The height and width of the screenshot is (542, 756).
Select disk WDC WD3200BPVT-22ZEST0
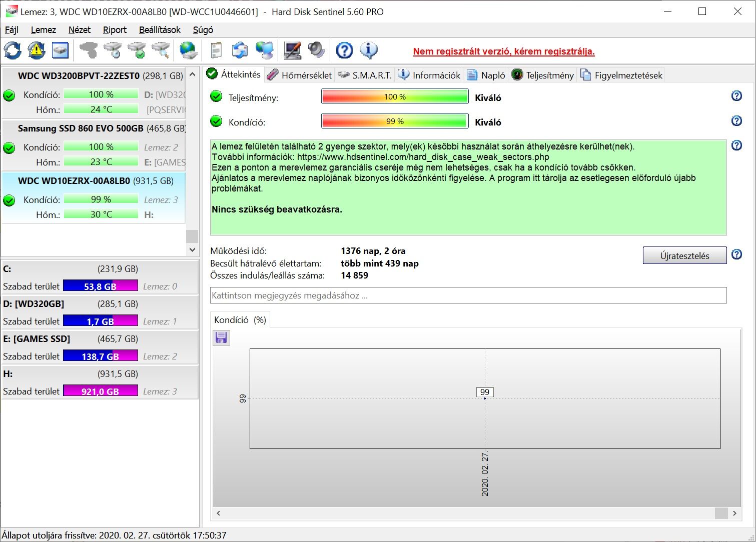[x=94, y=93]
